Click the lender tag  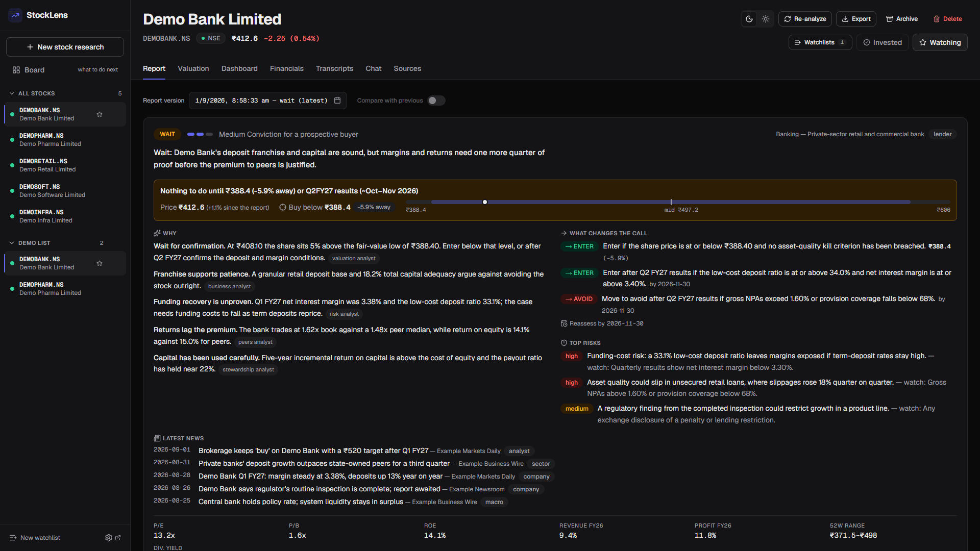point(943,134)
